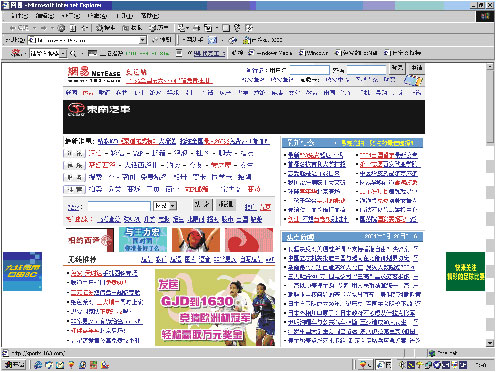Viewport: 496px width, 372px height.
Task: Click the Edit page icon in the toolbar
Action: 208,28
